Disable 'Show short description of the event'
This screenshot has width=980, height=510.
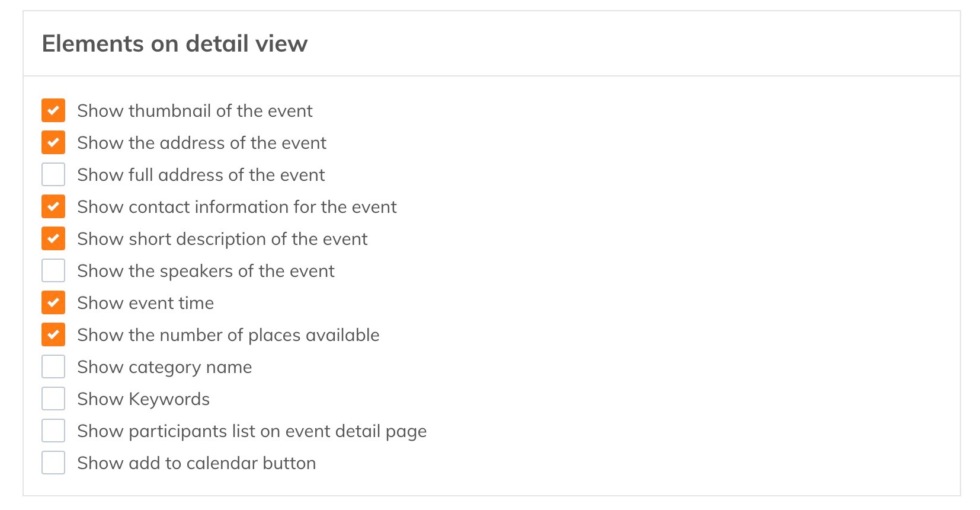[53, 238]
